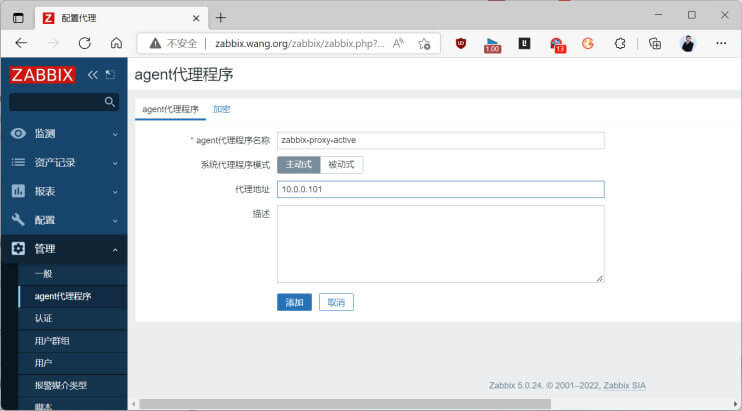742x411 pixels.
Task: Collapse sidebar with double chevron icon
Action: pos(93,75)
